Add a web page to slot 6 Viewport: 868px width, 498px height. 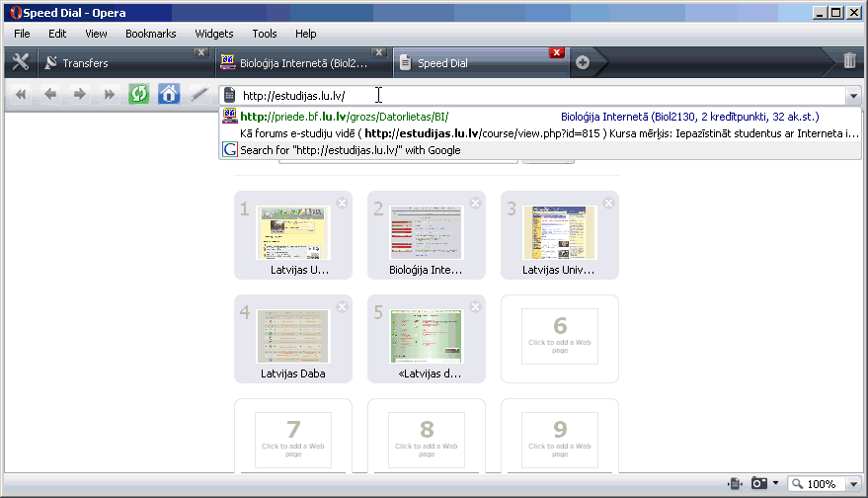560,337
